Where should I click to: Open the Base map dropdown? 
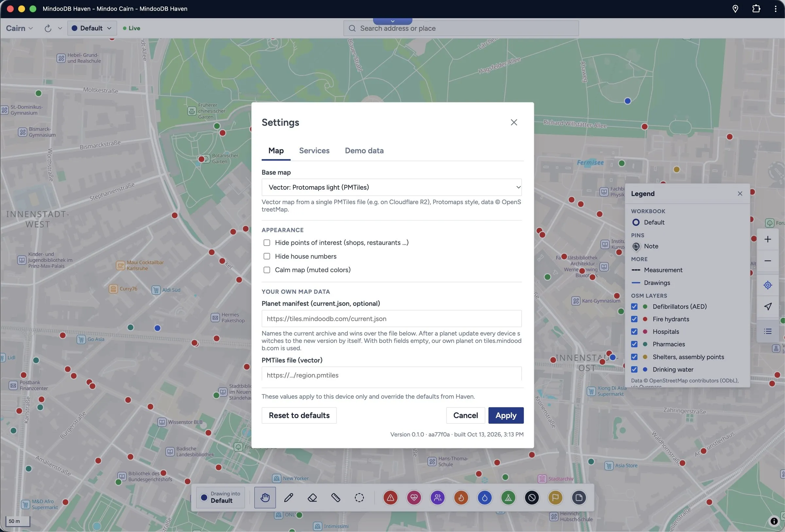[392, 187]
